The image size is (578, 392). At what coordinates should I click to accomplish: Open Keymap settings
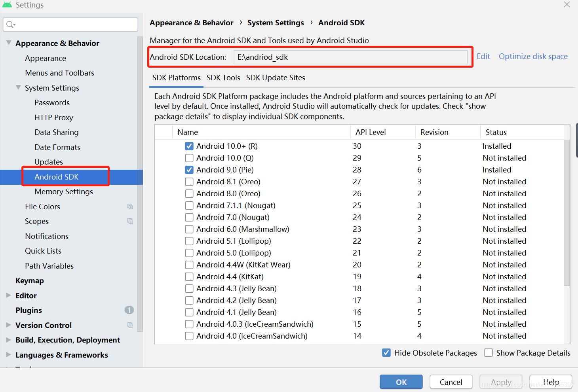tap(30, 280)
